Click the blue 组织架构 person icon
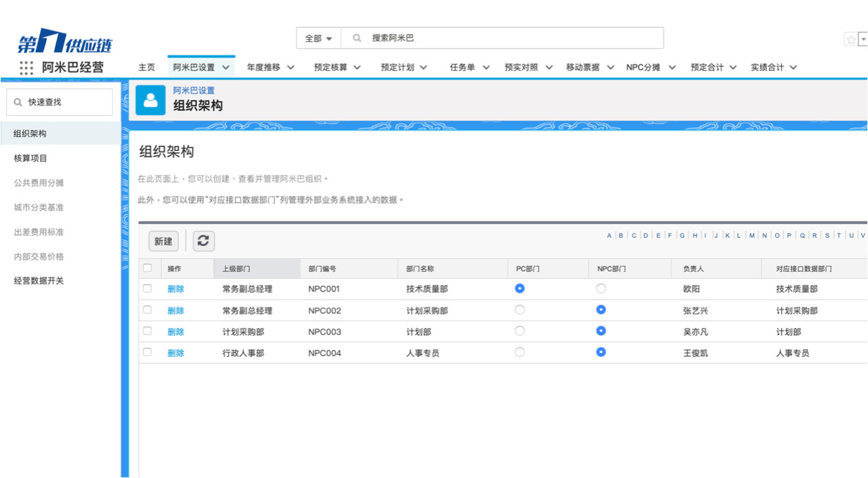 (x=150, y=101)
